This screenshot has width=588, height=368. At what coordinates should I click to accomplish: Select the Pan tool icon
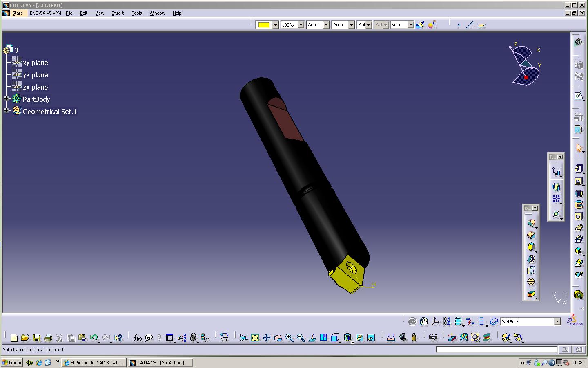(267, 338)
